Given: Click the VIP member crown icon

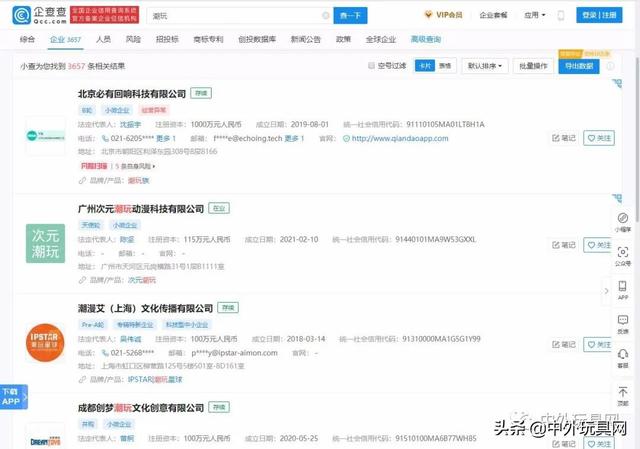Looking at the screenshot, I should coord(428,15).
